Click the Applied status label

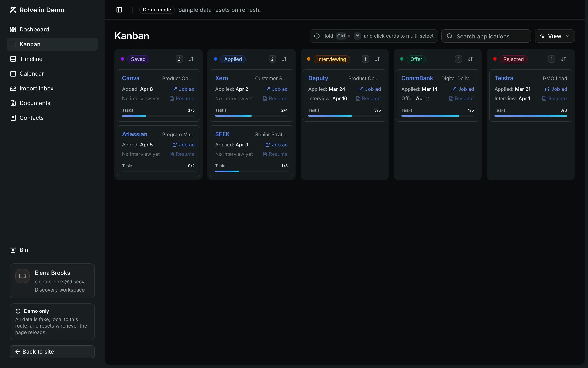[233, 59]
